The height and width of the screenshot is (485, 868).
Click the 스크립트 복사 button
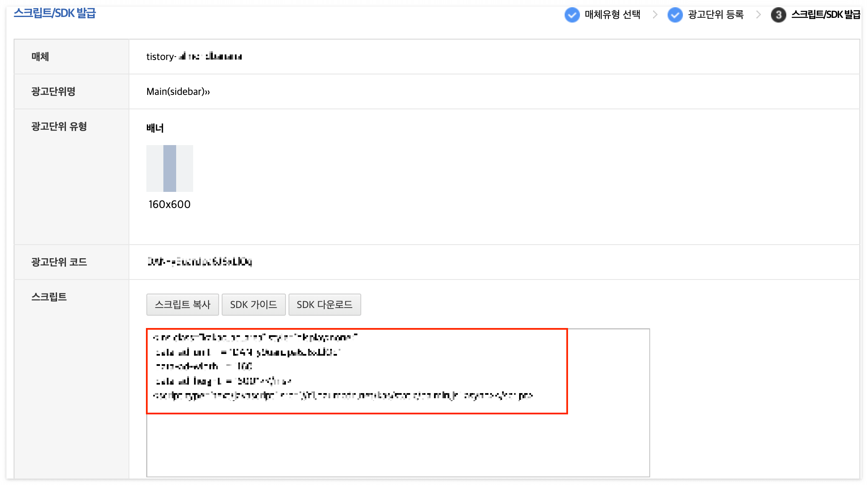(183, 305)
